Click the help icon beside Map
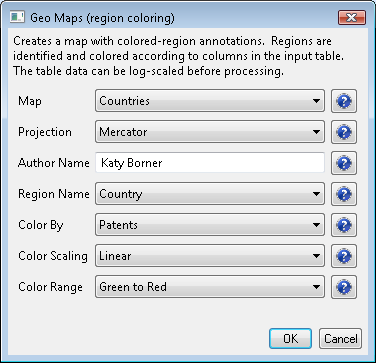376x363 pixels. pos(344,101)
